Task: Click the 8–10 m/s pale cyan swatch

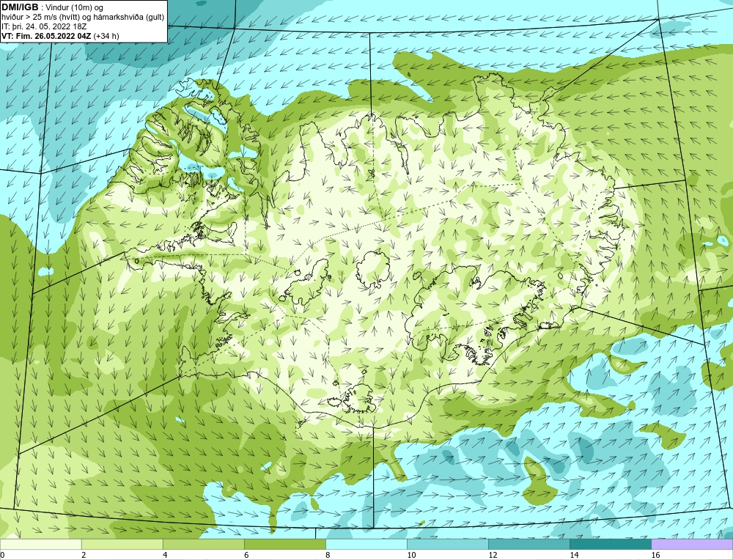Action: click(x=366, y=544)
